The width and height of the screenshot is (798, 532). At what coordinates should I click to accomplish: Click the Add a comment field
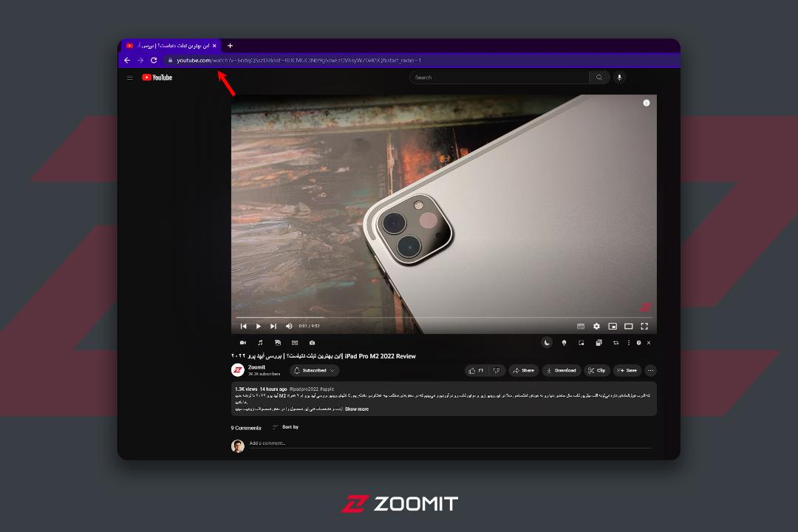pos(451,443)
